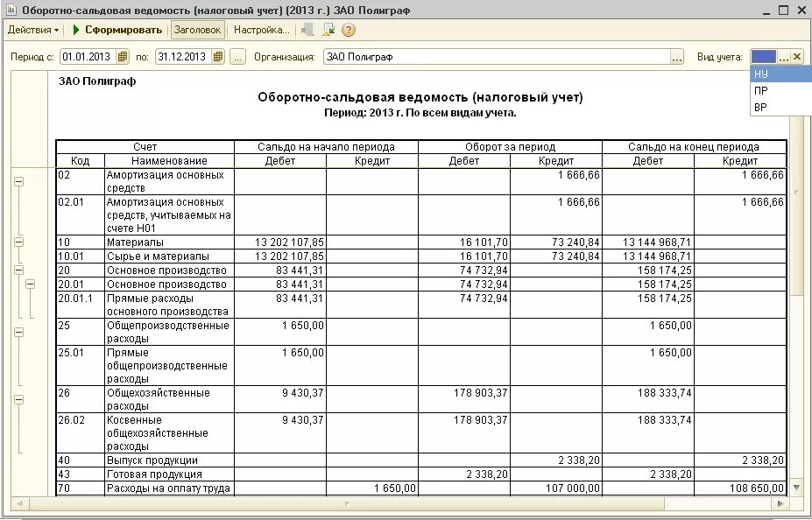Maximize the report window

point(783,11)
